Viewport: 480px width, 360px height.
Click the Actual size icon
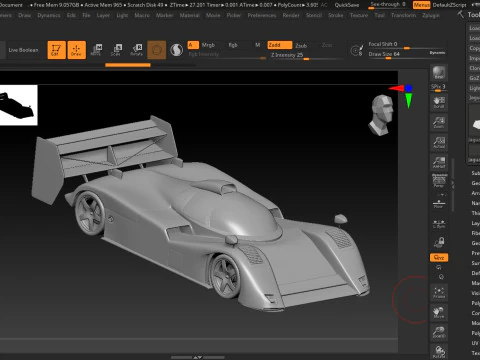point(439,142)
